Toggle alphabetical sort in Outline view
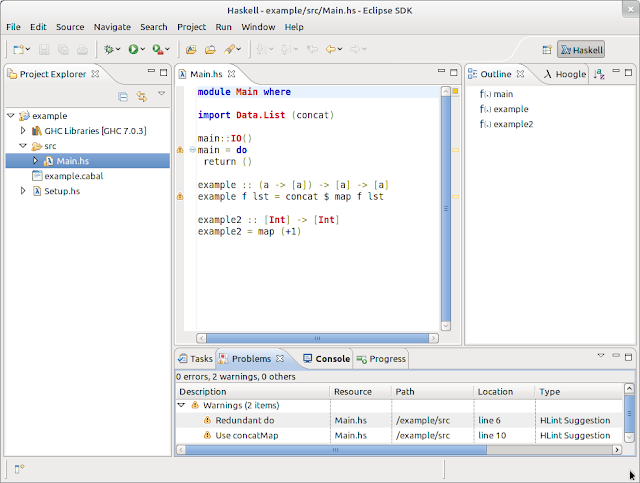The image size is (640, 483). click(x=599, y=74)
